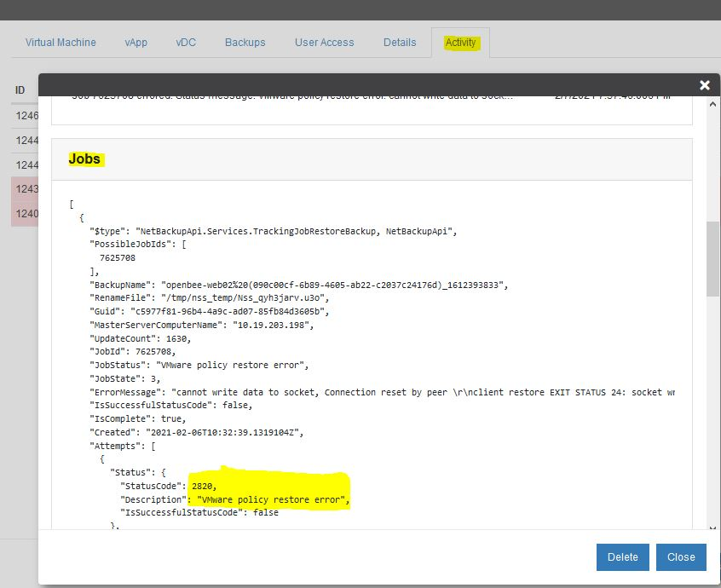Click the "$type" NetBackupApi line

coord(273,231)
